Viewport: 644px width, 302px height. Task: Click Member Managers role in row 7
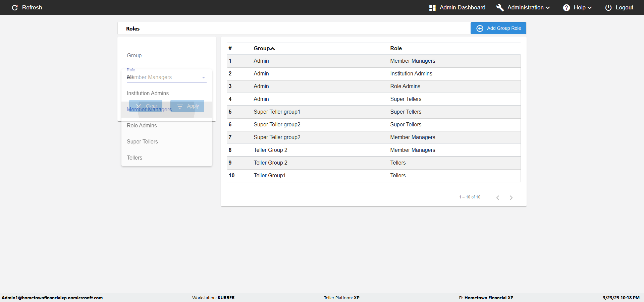tap(413, 137)
